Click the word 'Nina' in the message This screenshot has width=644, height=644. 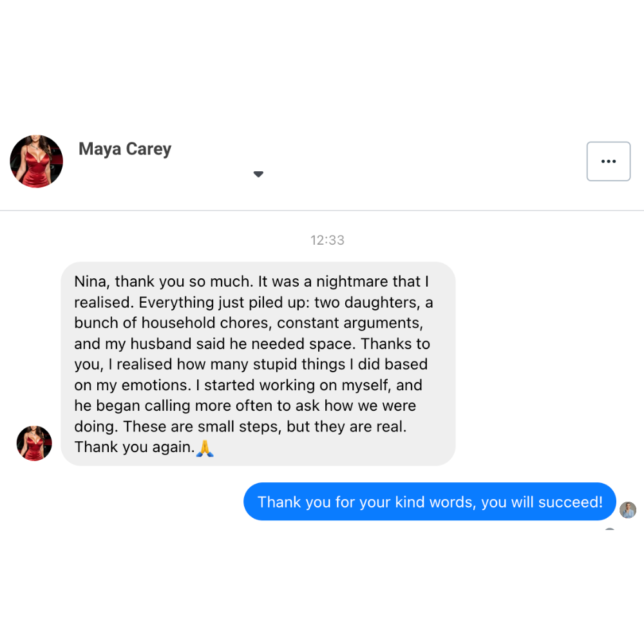pyautogui.click(x=90, y=282)
